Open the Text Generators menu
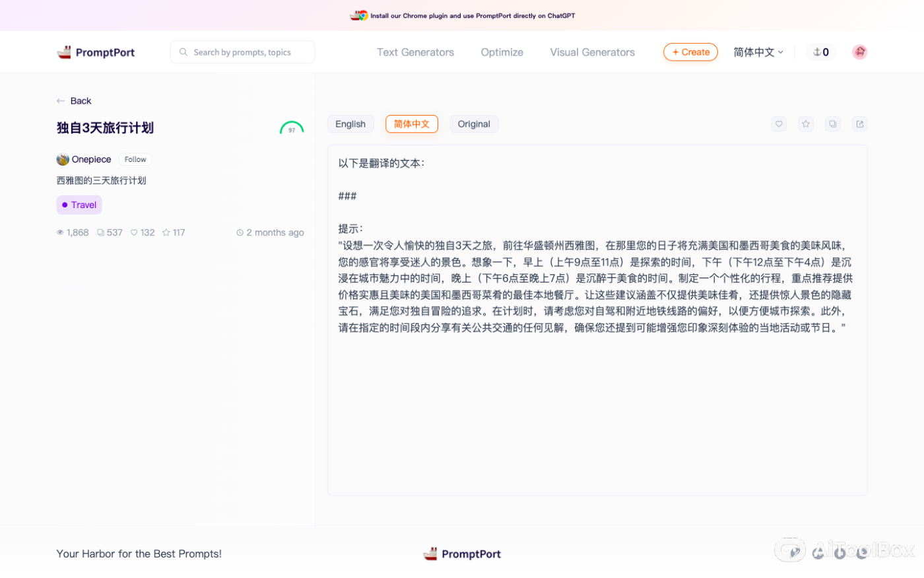 [415, 52]
